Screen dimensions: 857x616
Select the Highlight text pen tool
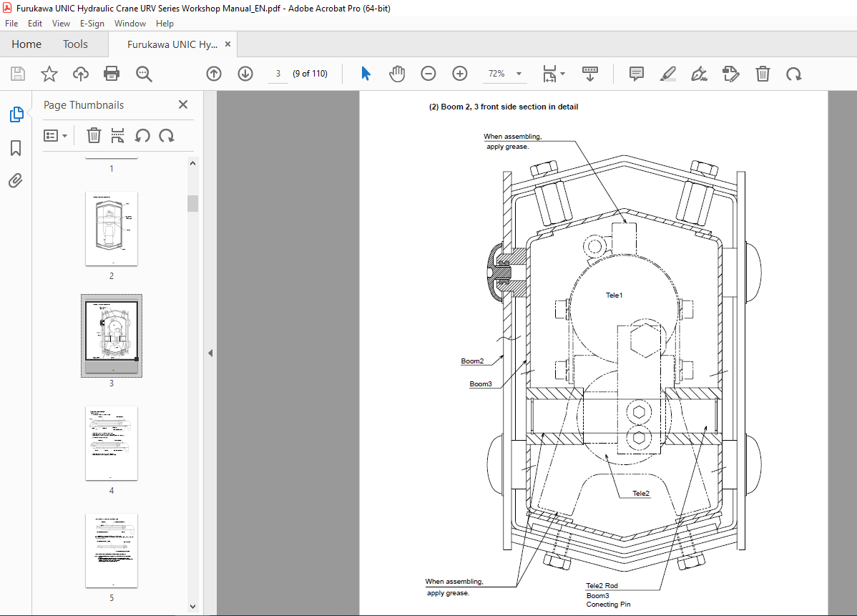pyautogui.click(x=668, y=74)
